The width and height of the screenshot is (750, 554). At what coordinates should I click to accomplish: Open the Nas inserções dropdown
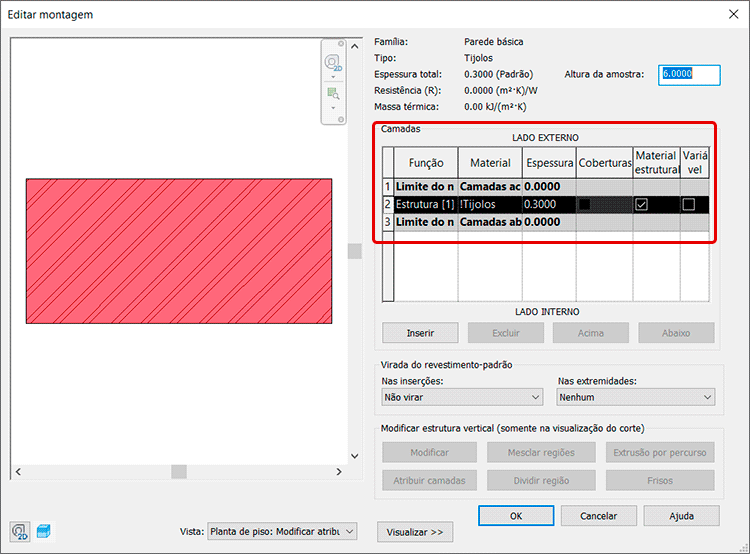coord(462,397)
